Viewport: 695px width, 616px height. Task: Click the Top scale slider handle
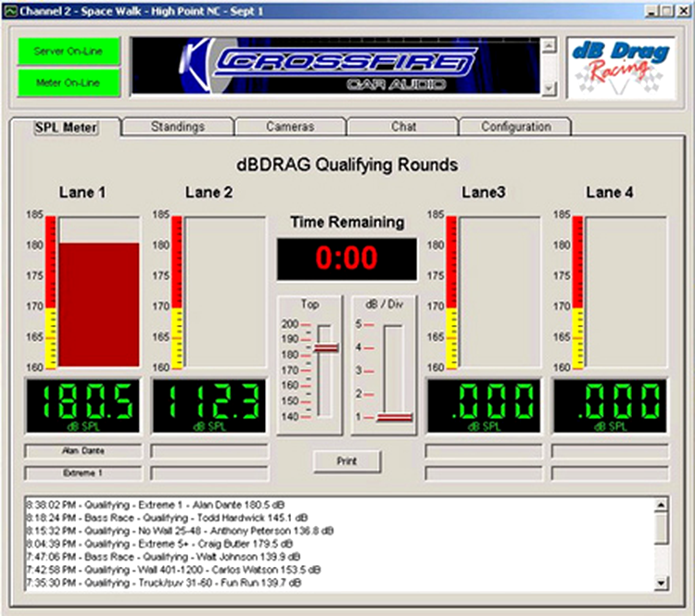coord(325,348)
